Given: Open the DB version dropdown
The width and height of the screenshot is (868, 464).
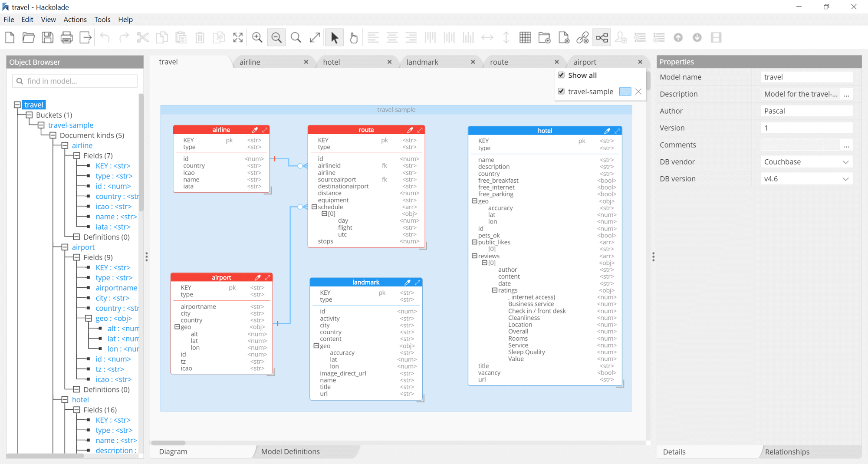Looking at the screenshot, I should [x=806, y=179].
